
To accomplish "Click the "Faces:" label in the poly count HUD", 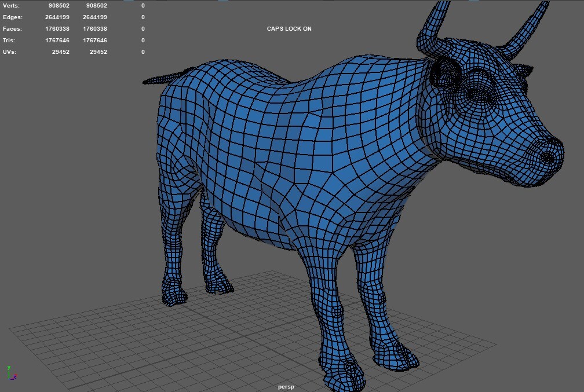I will (12, 29).
